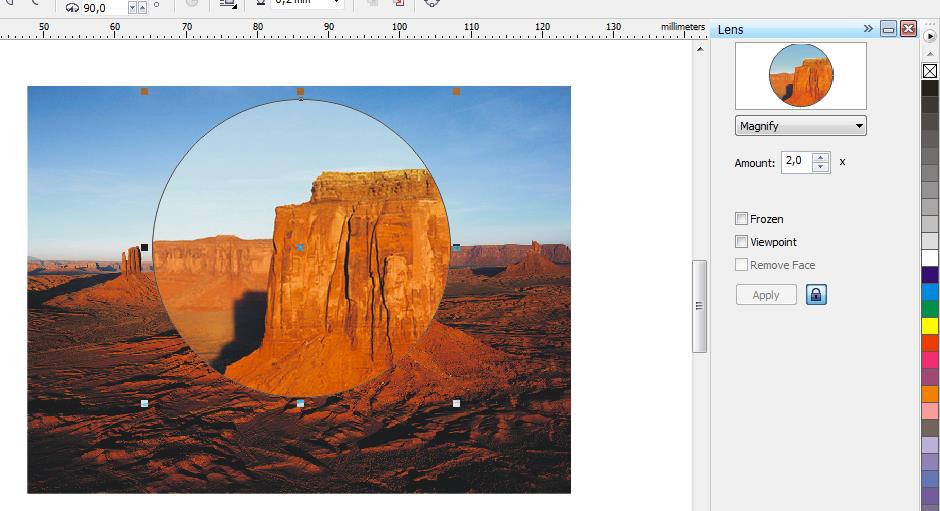
Task: Click the vertical scrollbar thumb
Action: (699, 306)
